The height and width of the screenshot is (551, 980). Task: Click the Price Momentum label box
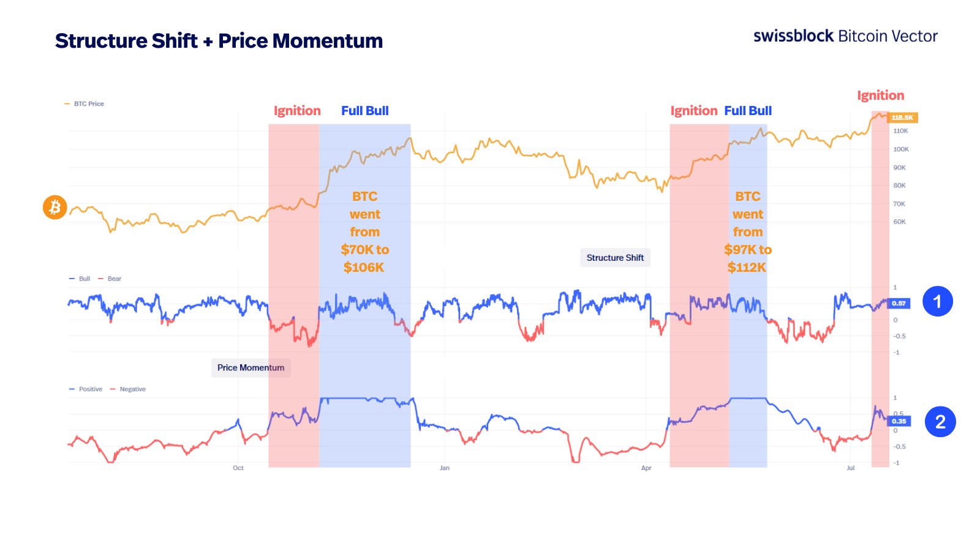point(251,367)
